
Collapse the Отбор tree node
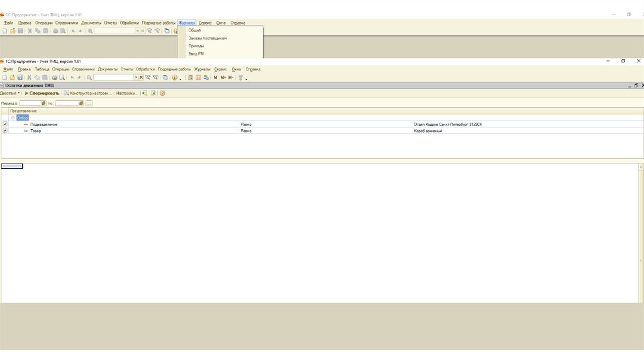coord(13,118)
